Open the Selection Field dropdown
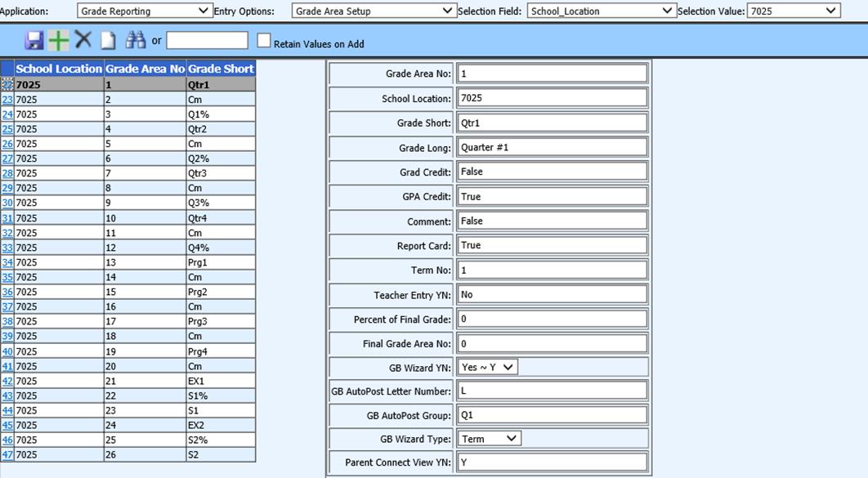 coord(601,11)
